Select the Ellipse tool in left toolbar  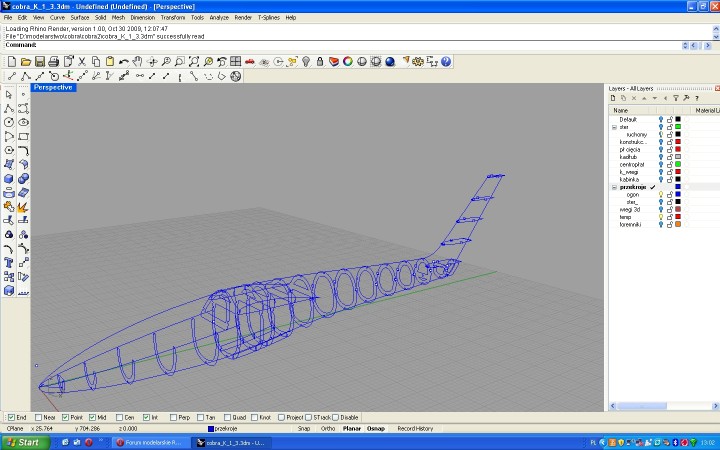tap(23, 122)
